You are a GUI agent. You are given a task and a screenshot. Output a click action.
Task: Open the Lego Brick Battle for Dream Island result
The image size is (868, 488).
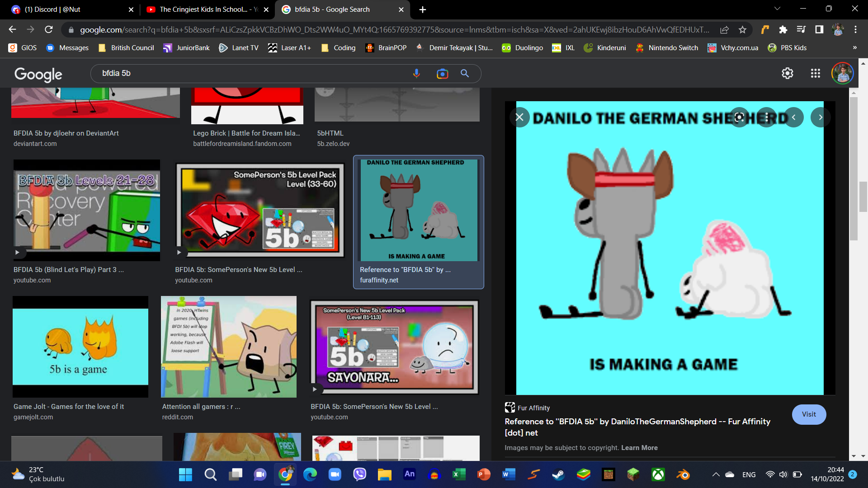[x=246, y=133]
